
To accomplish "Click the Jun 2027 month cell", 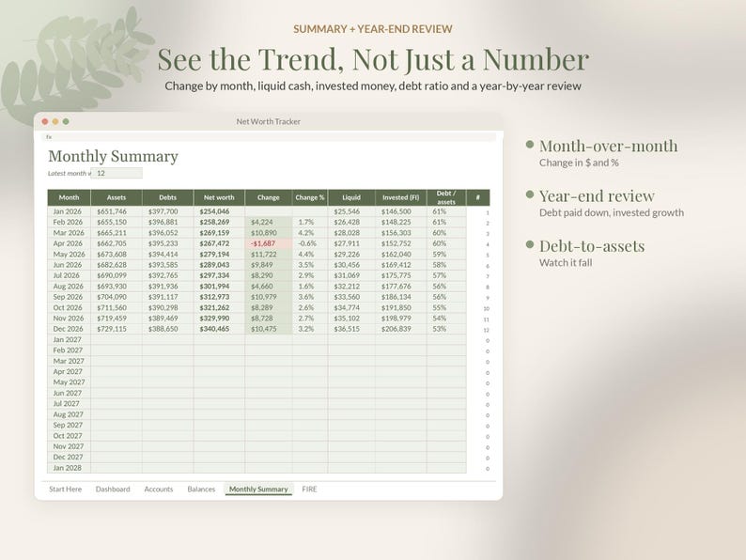I will pos(69,393).
